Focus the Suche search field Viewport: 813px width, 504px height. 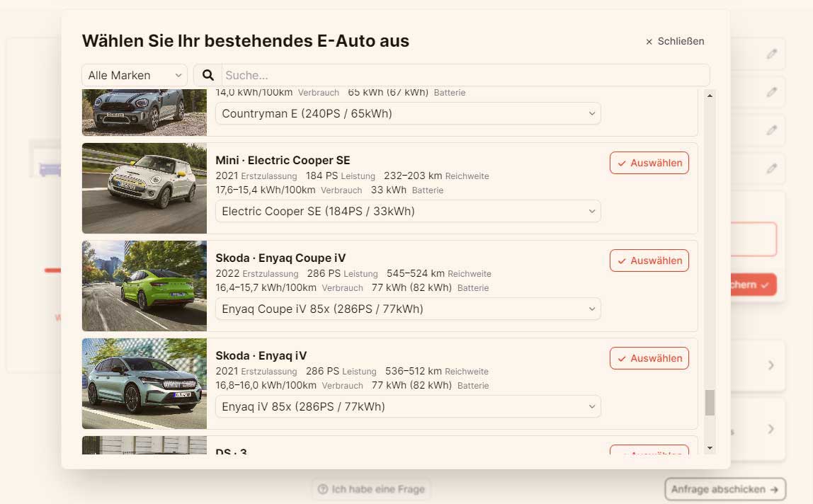pyautogui.click(x=465, y=75)
